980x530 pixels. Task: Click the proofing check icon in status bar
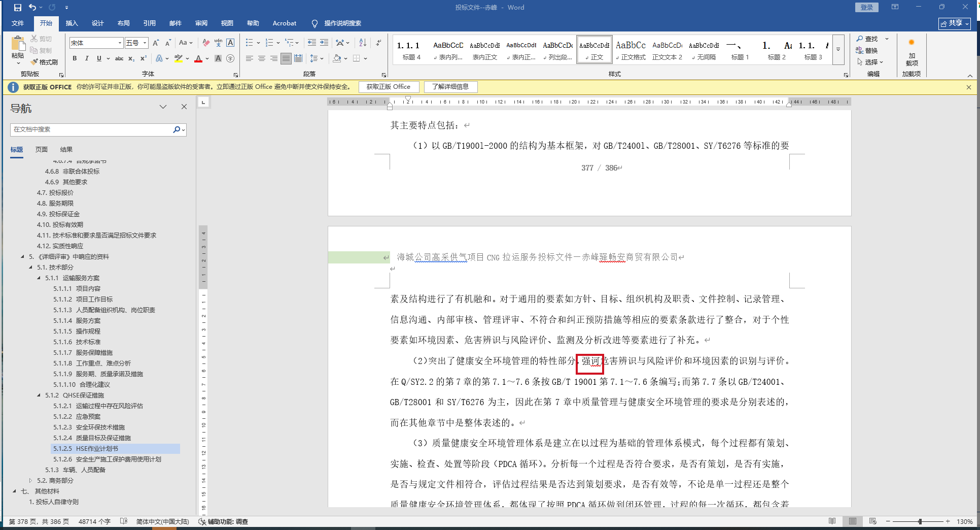[124, 521]
